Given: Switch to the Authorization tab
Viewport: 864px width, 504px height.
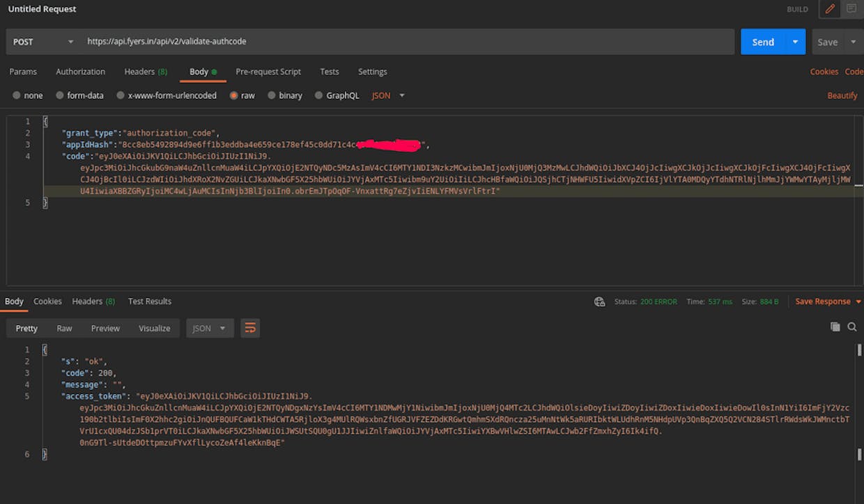Looking at the screenshot, I should click(81, 72).
